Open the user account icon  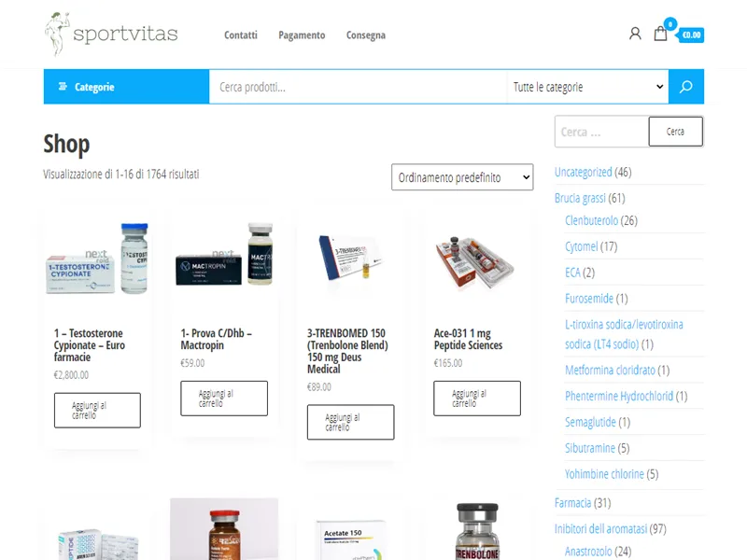[x=635, y=34]
